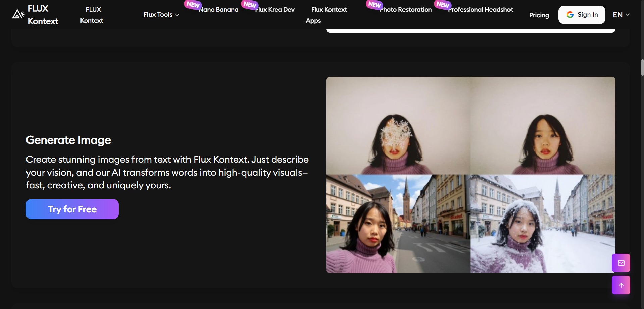The image size is (644, 309).
Task: Open the Pricing page
Action: (x=539, y=15)
